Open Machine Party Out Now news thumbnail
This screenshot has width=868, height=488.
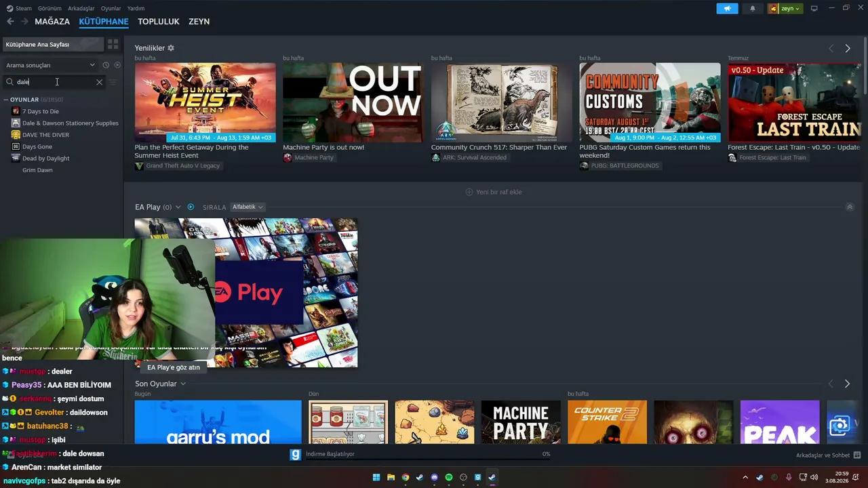coord(353,102)
